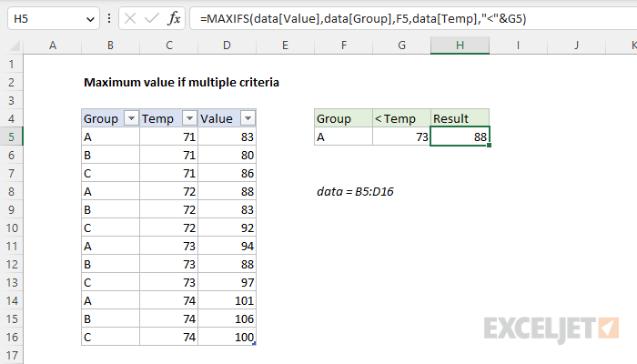Select column J header
Image resolution: width=637 pixels, height=364 pixels.
coord(576,45)
